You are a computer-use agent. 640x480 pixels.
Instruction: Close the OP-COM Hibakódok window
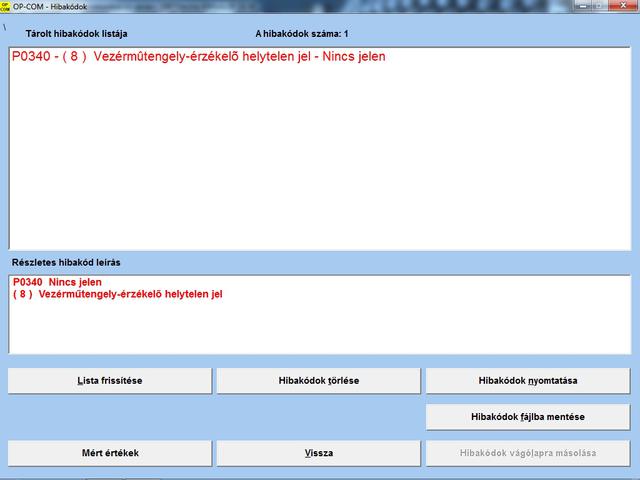tap(623, 5)
